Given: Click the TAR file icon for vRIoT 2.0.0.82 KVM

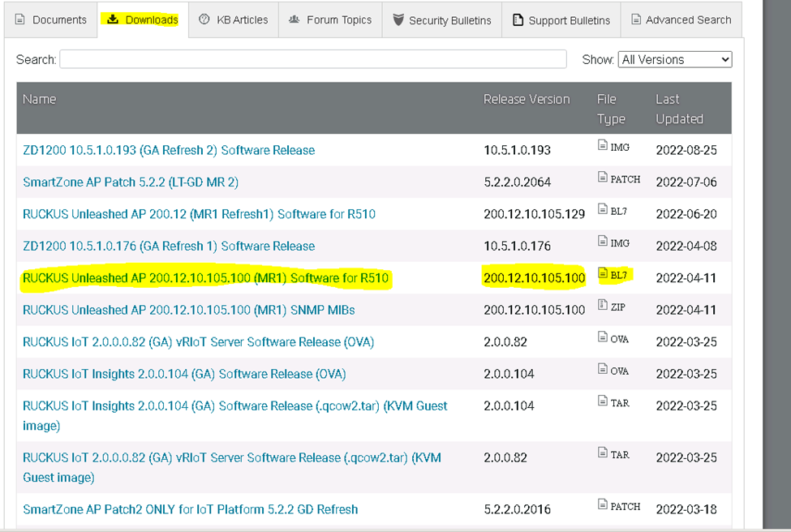Looking at the screenshot, I should coord(602,453).
